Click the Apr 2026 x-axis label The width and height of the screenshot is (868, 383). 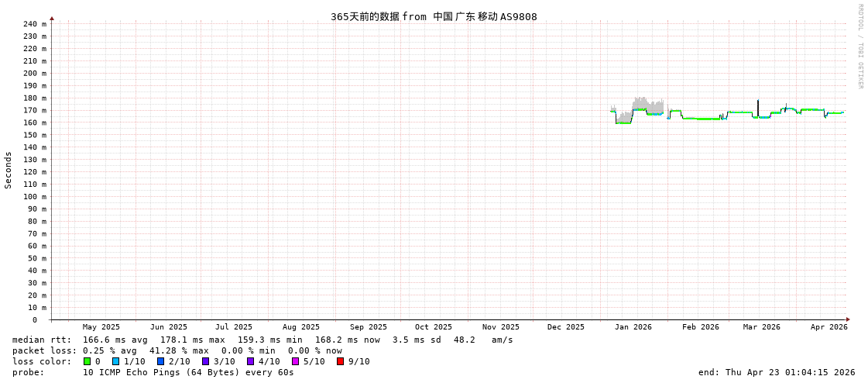829,327
